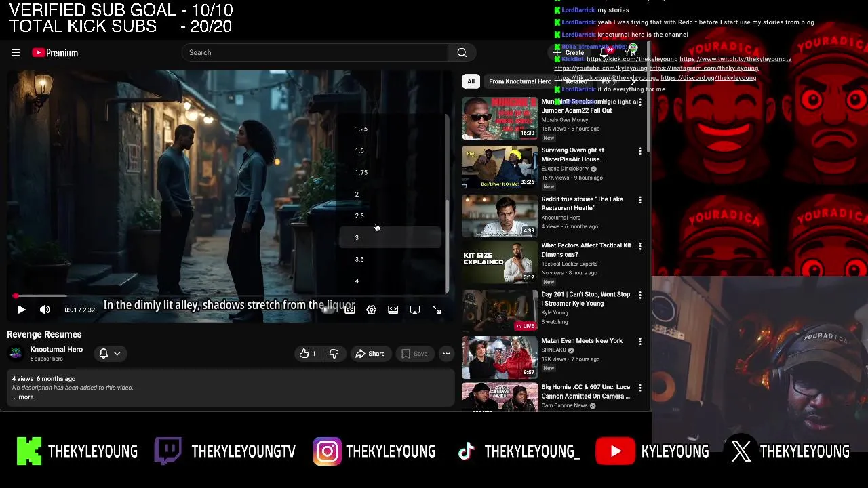Open Munchie B Speaks video thumbnail
This screenshot has height=488, width=868.
(500, 118)
